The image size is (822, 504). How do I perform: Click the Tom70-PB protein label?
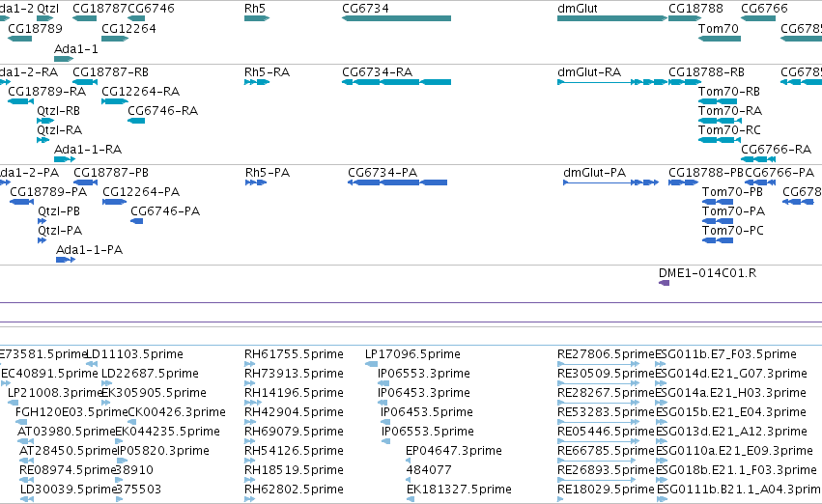[732, 192]
